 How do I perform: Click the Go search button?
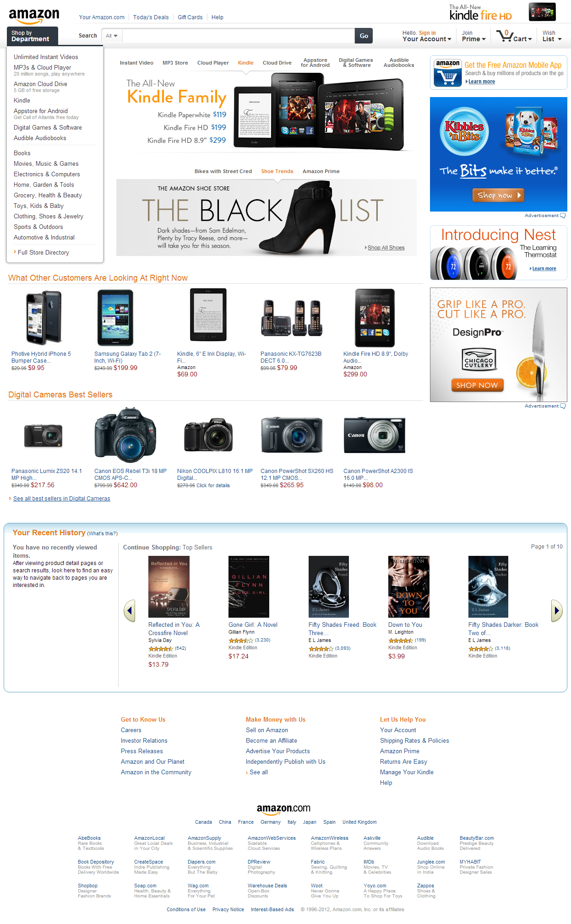tap(364, 36)
